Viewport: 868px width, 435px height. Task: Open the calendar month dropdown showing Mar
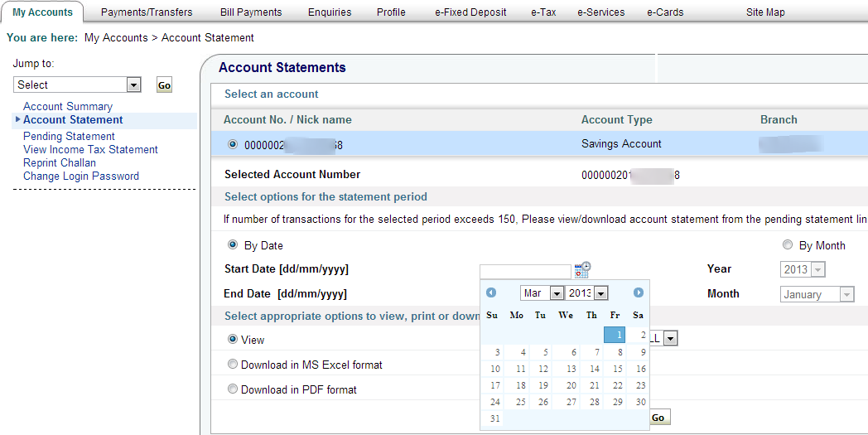pyautogui.click(x=542, y=293)
